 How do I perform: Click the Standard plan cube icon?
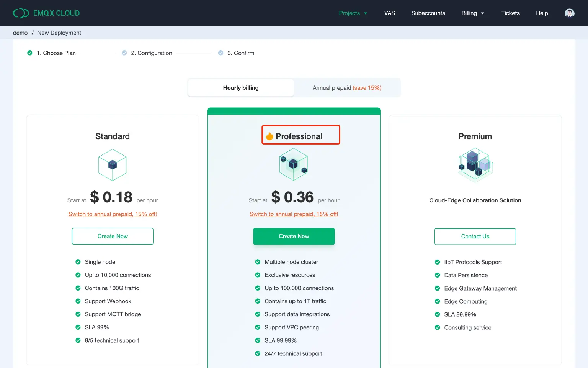[x=112, y=165]
